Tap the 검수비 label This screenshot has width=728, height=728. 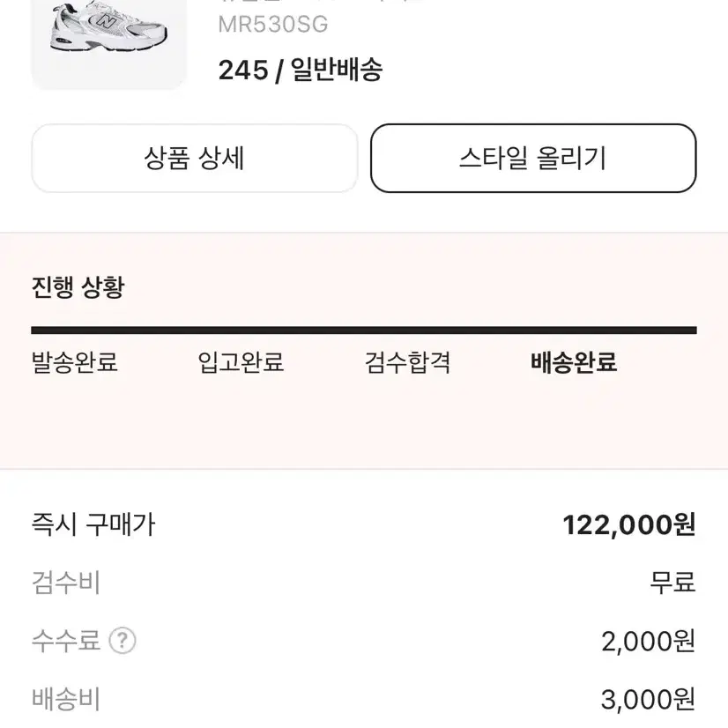65,583
